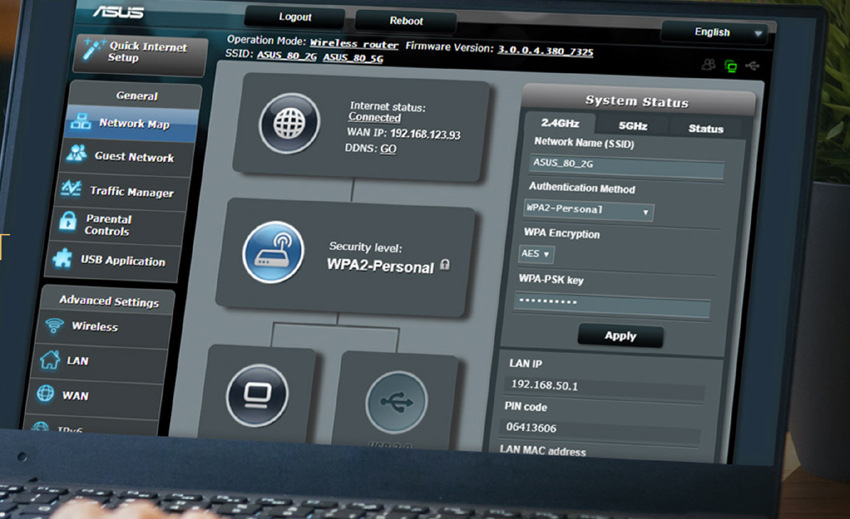Click the Apply button
Screen dimensions: 850x519
coord(621,336)
